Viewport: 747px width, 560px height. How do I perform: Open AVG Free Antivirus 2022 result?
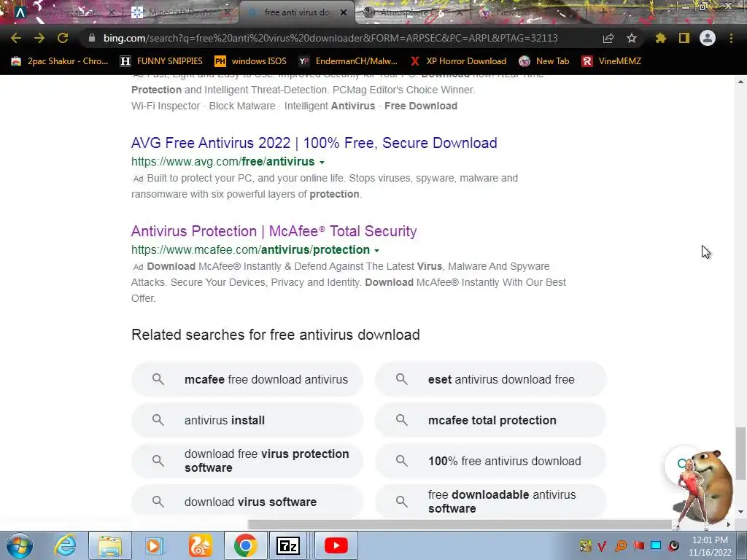(x=314, y=143)
